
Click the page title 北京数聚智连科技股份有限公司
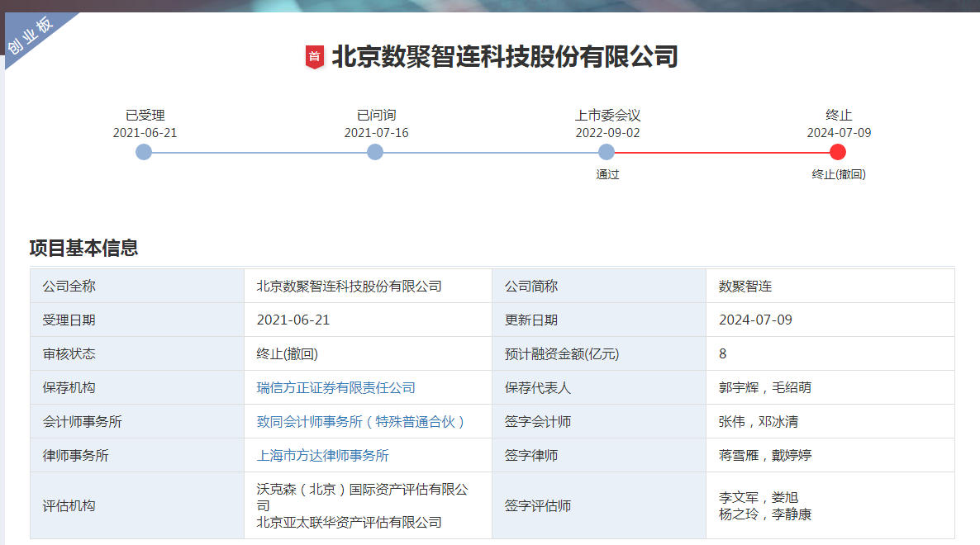pyautogui.click(x=505, y=57)
